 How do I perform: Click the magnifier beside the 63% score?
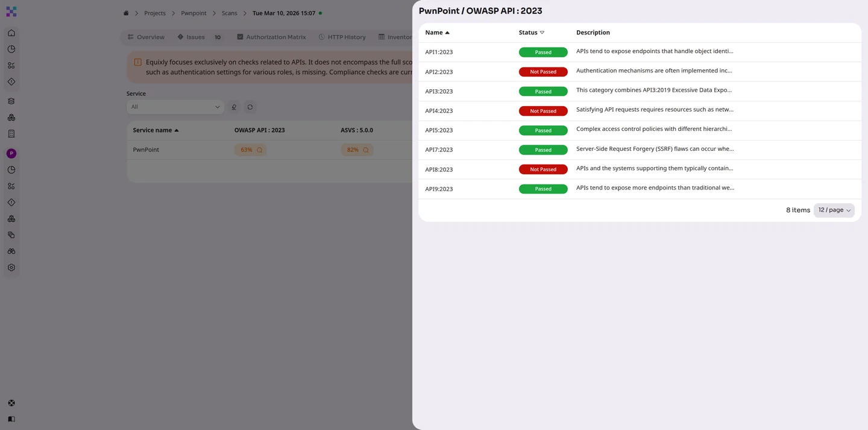tap(259, 150)
